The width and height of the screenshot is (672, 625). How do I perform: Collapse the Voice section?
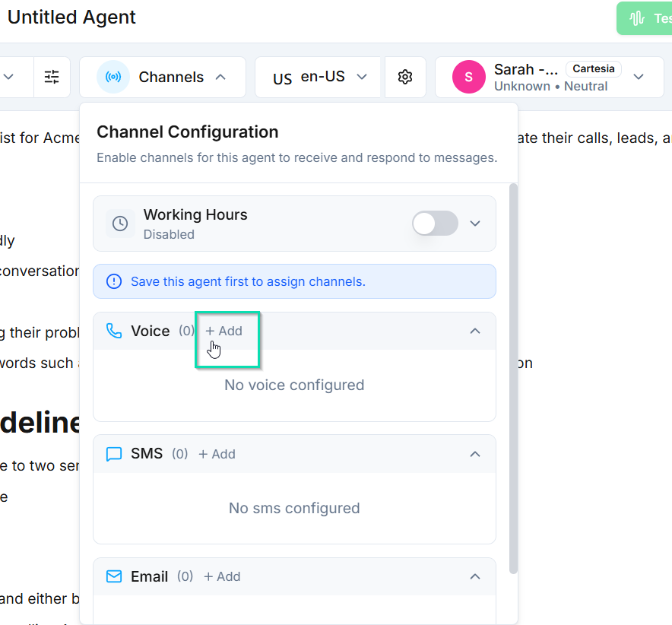coord(475,331)
